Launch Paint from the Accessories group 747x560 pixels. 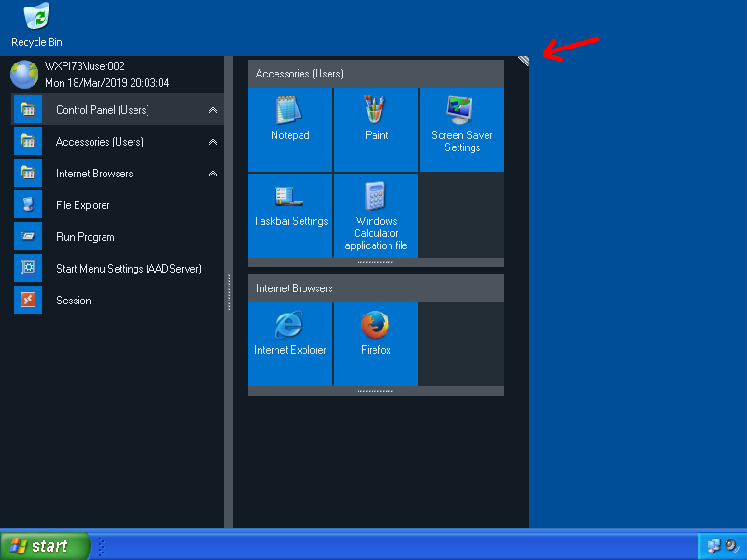tap(376, 130)
